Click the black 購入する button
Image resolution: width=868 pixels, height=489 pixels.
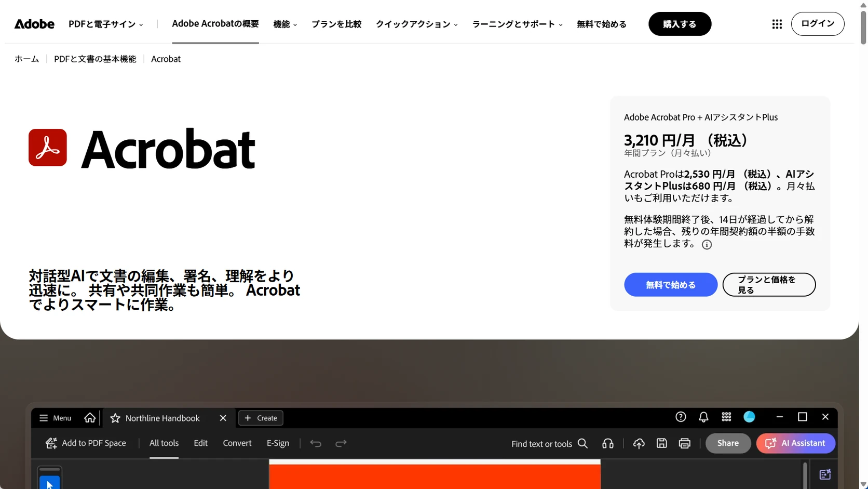(680, 24)
